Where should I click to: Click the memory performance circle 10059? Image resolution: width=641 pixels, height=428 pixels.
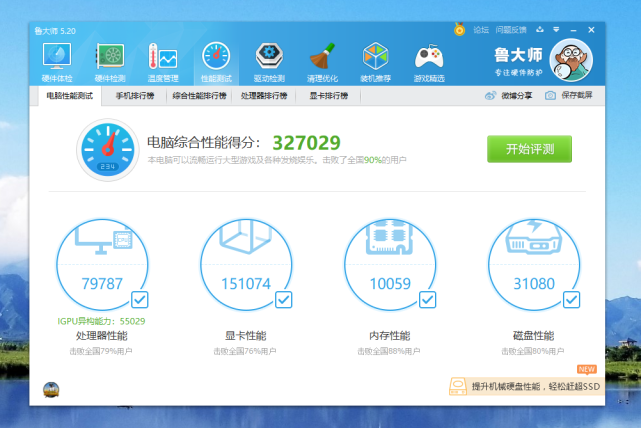390,265
